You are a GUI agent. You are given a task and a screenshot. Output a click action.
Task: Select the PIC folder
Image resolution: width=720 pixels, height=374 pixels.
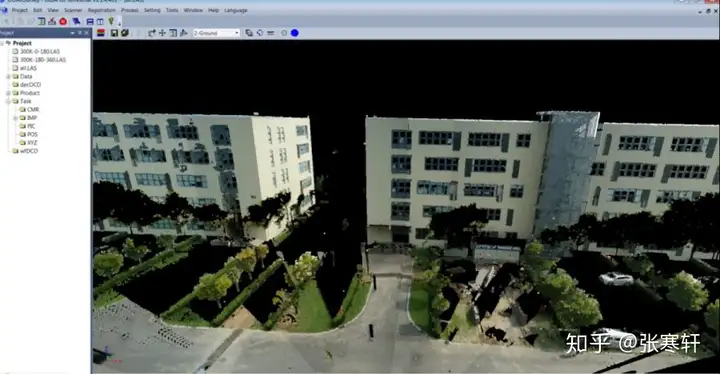pyautogui.click(x=31, y=126)
